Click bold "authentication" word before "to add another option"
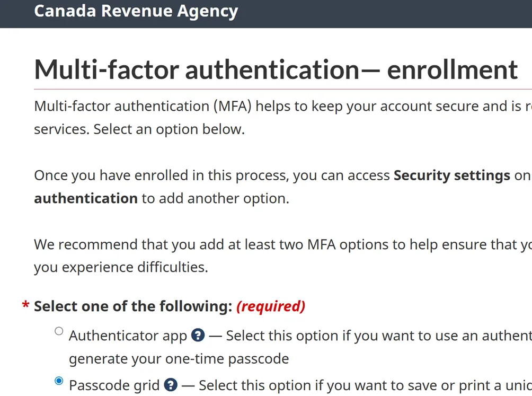The width and height of the screenshot is (532, 396). [x=86, y=199]
